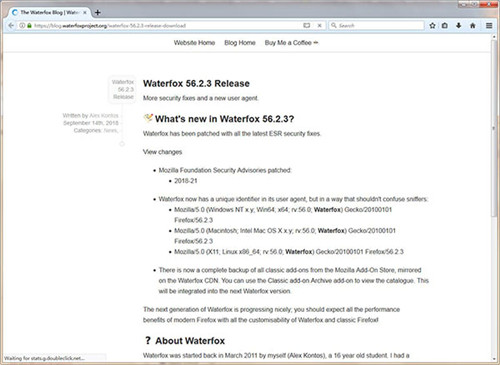Bookmark this page with the star icon
The height and width of the screenshot is (365, 500).
tap(432, 25)
